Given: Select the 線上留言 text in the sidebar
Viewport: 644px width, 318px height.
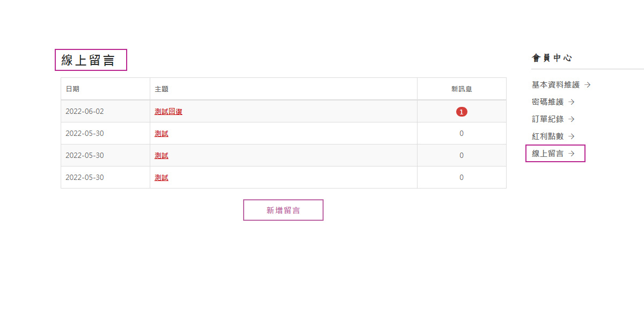Looking at the screenshot, I should (548, 154).
